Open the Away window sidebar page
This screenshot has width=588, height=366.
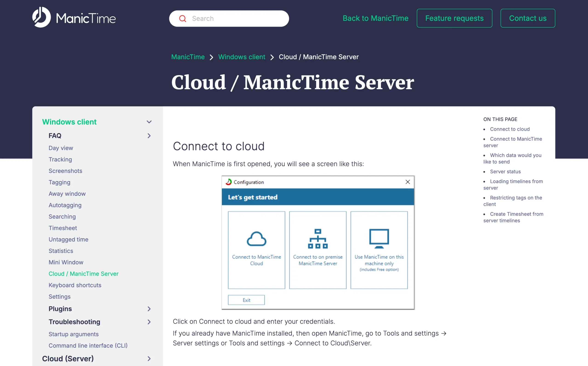pyautogui.click(x=67, y=194)
